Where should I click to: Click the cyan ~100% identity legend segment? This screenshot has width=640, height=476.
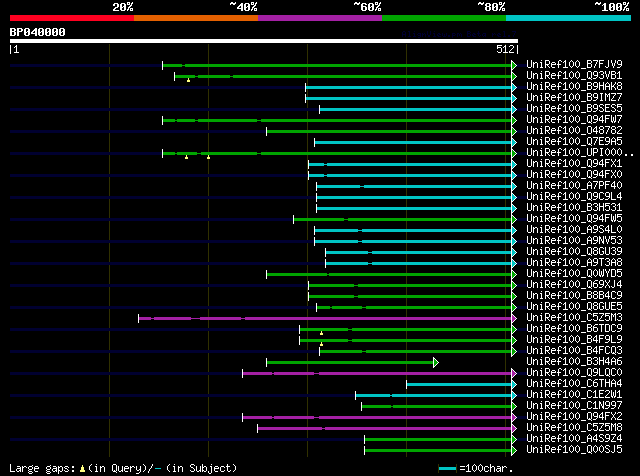pos(569,18)
